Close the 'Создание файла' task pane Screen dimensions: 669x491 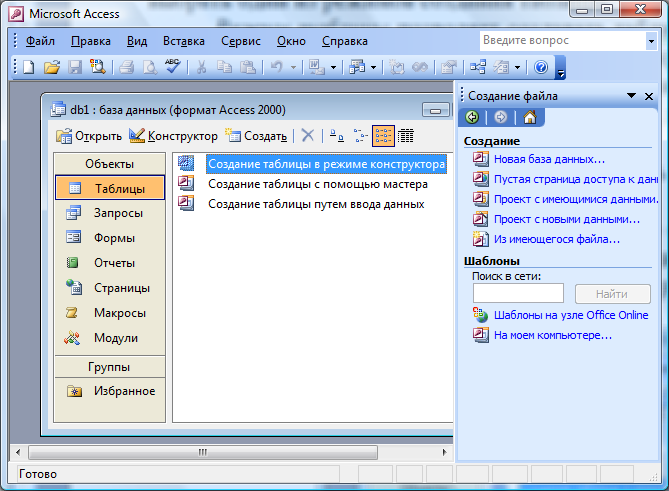(x=649, y=96)
